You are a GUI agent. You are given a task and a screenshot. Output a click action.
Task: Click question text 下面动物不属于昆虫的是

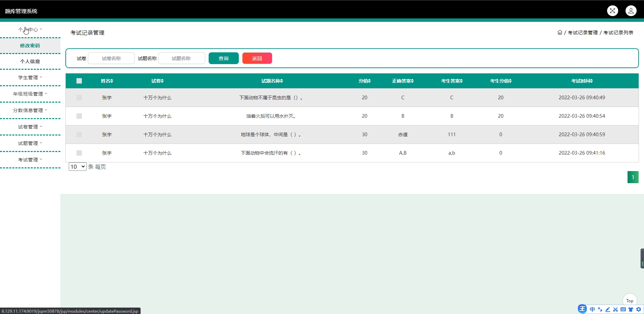[x=271, y=98]
